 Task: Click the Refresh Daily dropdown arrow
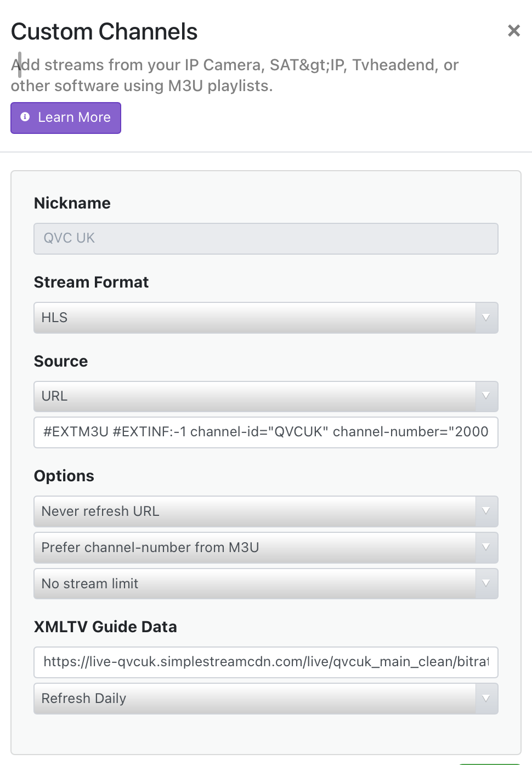coord(486,699)
